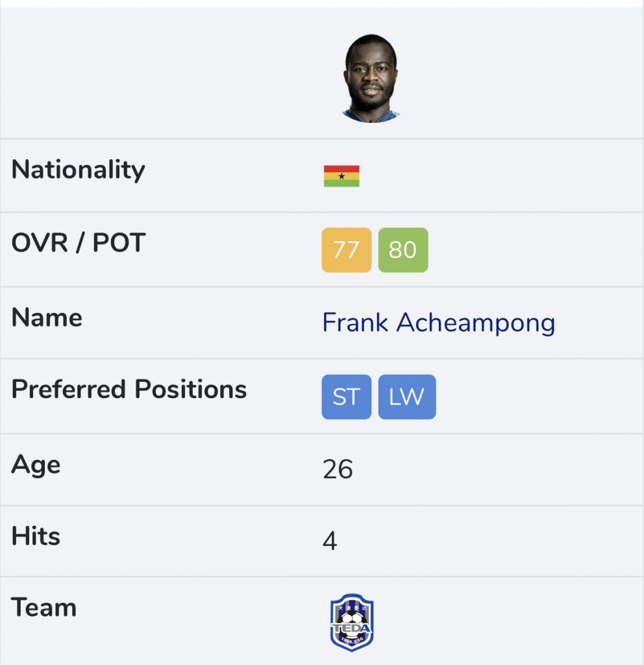Click the Nationality row label

pos(78,169)
